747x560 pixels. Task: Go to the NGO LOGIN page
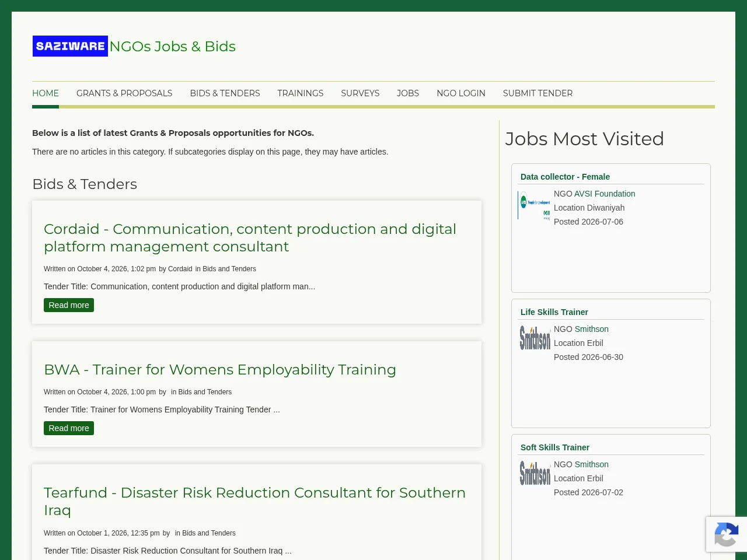pos(461,93)
